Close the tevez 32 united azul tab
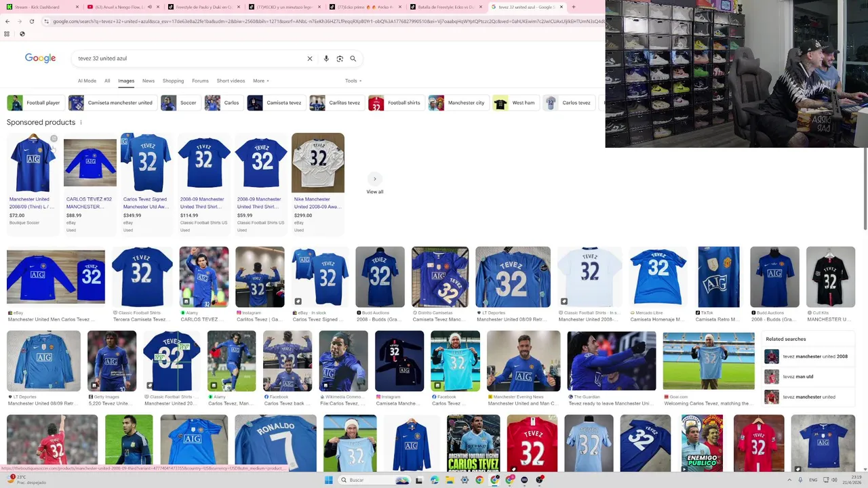Image resolution: width=868 pixels, height=488 pixels. coord(561,7)
